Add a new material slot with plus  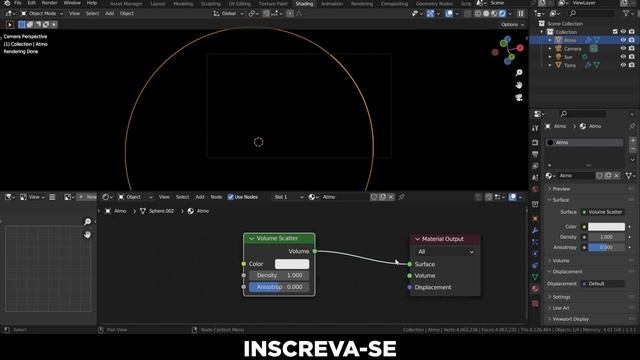click(x=633, y=140)
